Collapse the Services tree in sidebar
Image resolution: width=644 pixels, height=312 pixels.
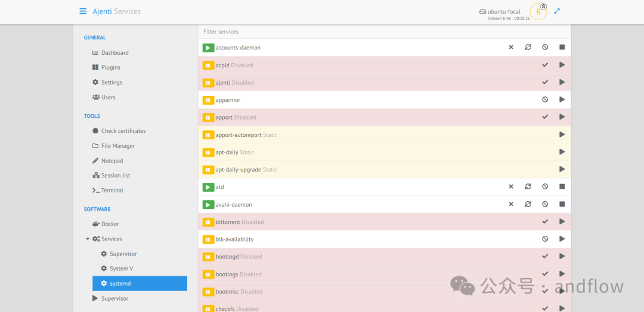tap(88, 239)
